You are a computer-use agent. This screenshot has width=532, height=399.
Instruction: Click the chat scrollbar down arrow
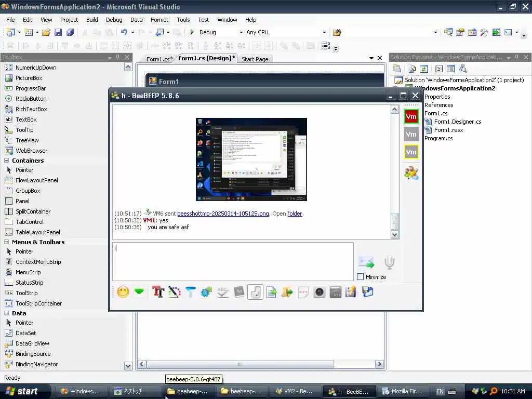[395, 234]
